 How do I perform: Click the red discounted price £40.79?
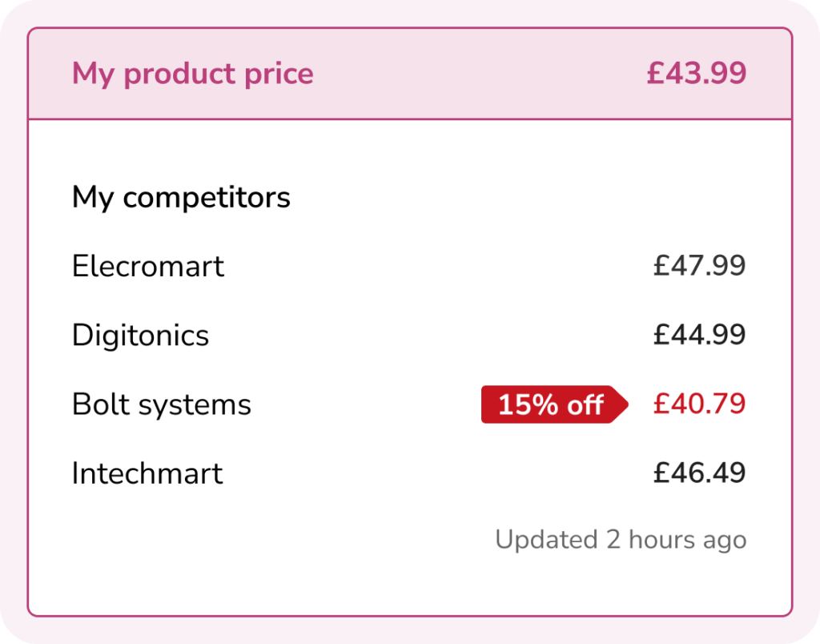[699, 405]
